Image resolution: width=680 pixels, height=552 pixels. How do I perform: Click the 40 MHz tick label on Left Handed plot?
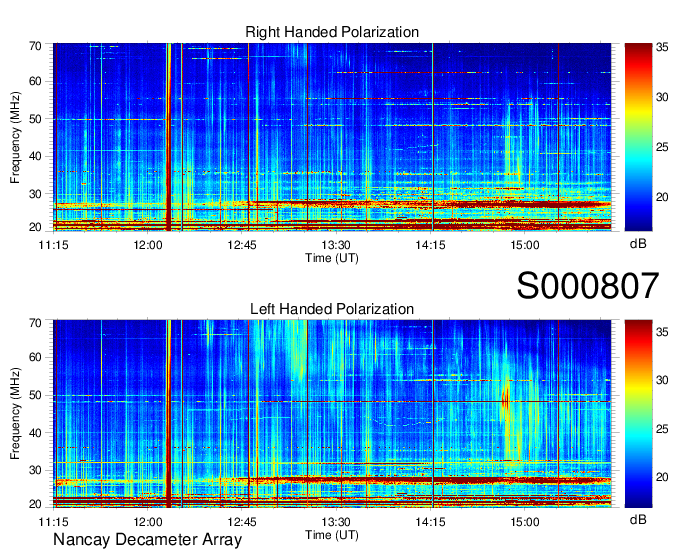click(35, 433)
